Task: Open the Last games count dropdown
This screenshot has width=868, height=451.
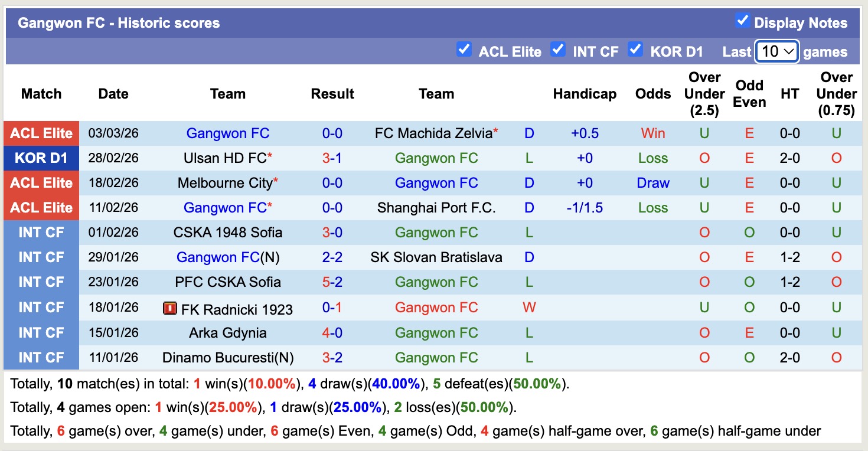Action: [776, 51]
